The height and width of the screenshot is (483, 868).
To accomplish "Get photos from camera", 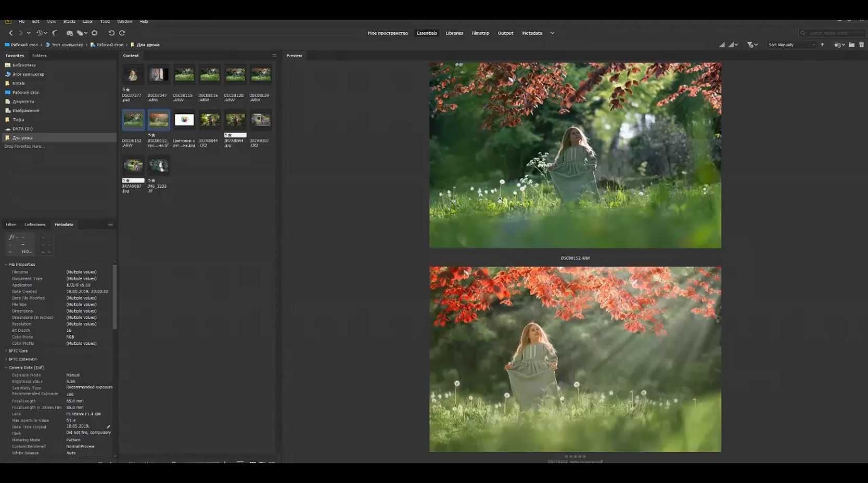I will (70, 33).
